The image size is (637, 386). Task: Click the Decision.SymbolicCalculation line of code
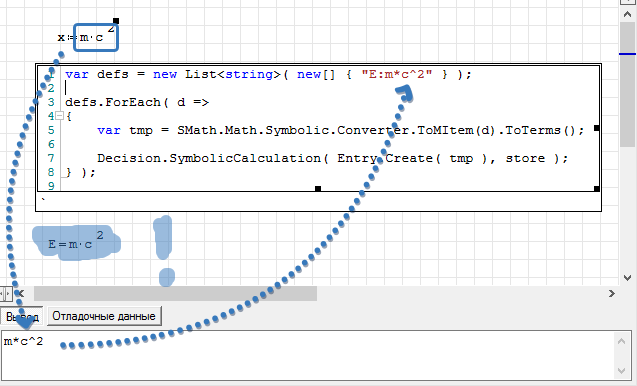pos(333,158)
